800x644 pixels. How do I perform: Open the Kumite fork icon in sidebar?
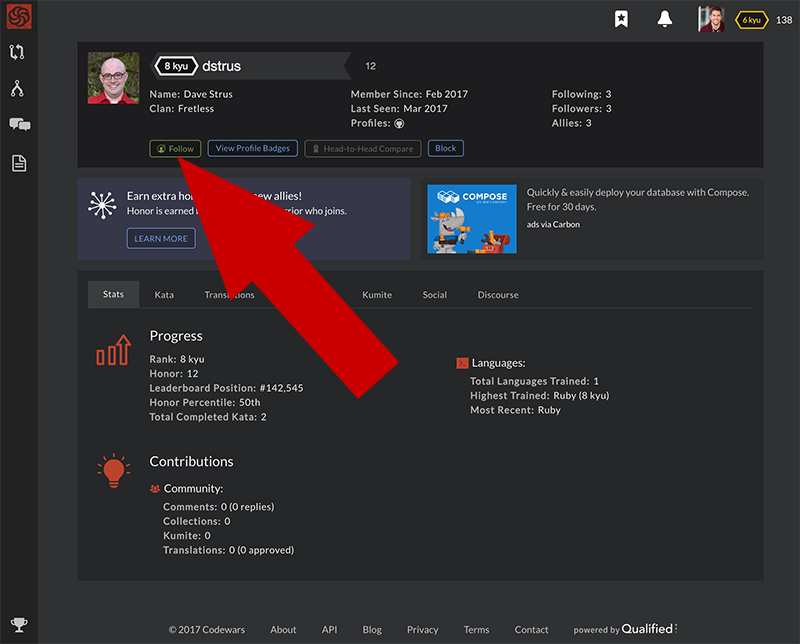pos(18,89)
